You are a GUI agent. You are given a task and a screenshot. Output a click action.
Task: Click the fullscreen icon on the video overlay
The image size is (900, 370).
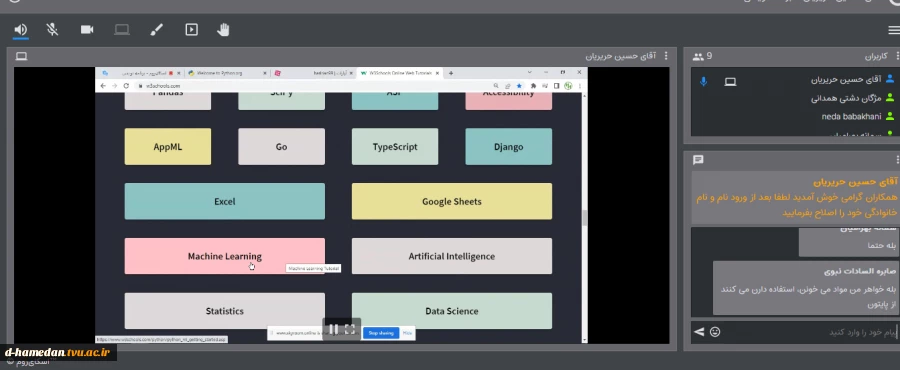click(x=350, y=329)
